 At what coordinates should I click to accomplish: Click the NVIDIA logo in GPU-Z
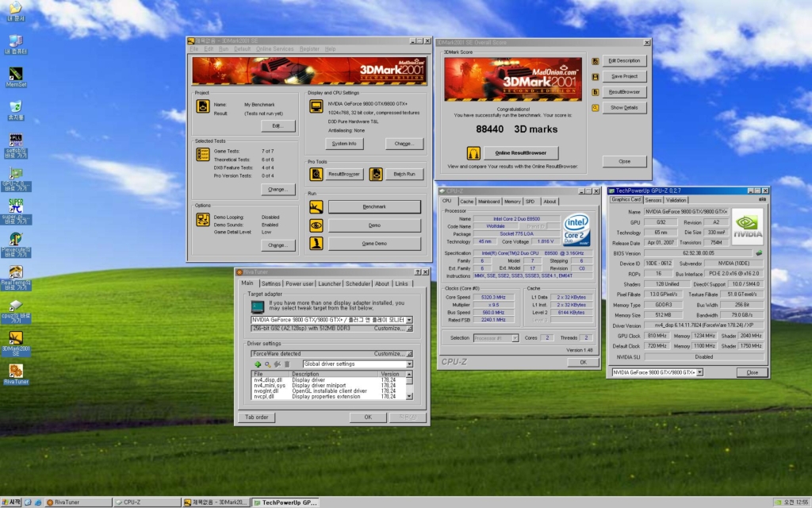click(747, 226)
